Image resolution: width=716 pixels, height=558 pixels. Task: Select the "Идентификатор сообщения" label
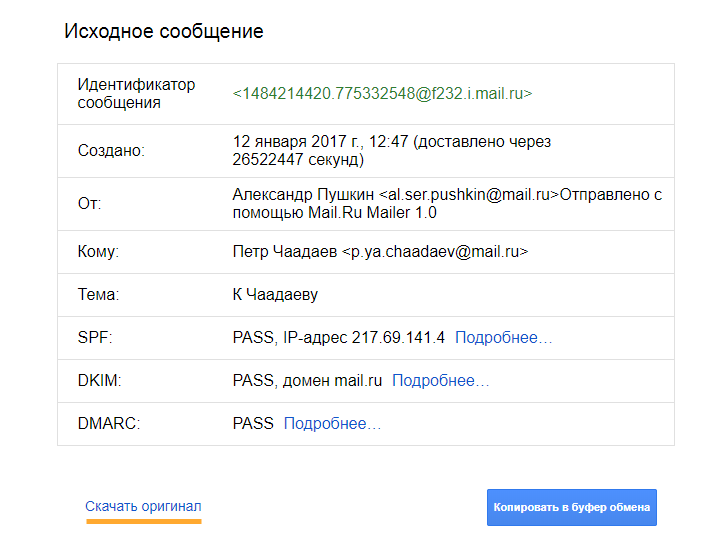[136, 94]
